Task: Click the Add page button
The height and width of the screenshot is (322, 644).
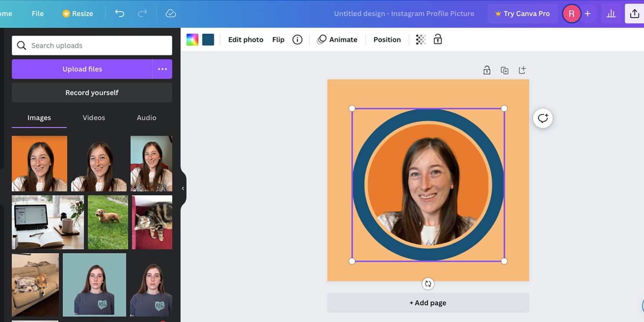Action: (x=428, y=303)
